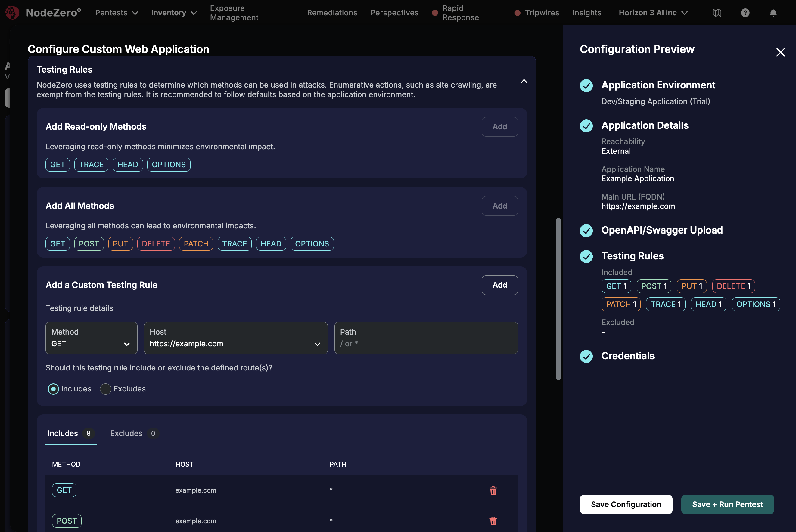Open the help question mark icon
The height and width of the screenshot is (532, 796).
745,13
